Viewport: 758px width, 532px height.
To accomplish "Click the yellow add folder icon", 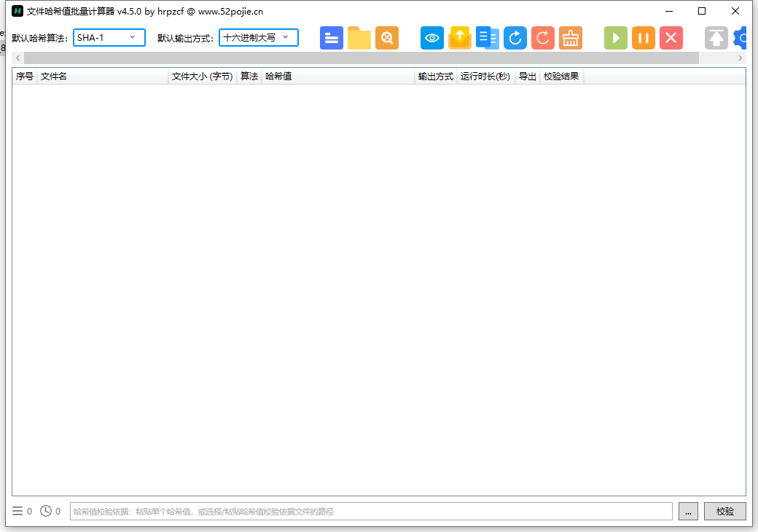I will [359, 38].
